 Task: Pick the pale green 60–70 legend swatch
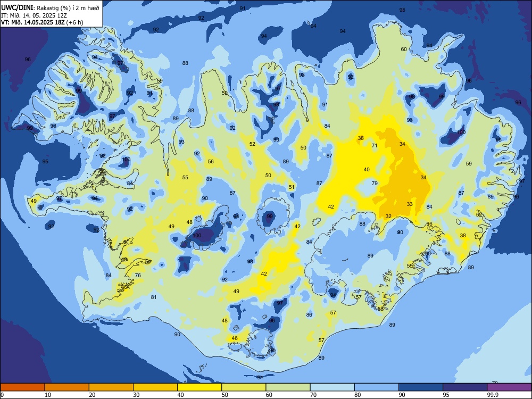[288, 387]
